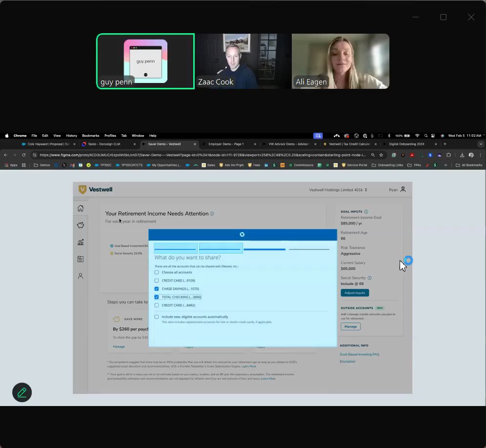Show more bookmarks with double chevron
The width and height of the screenshot is (486, 448).
coord(445,165)
